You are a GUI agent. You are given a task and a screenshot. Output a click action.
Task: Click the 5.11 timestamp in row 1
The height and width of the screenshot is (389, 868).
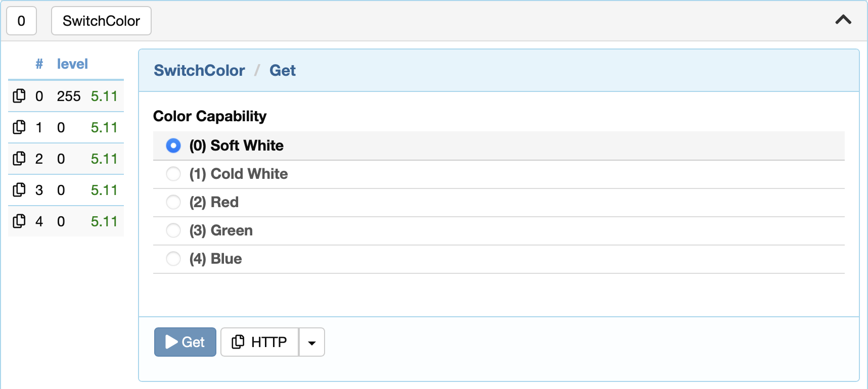point(104,127)
